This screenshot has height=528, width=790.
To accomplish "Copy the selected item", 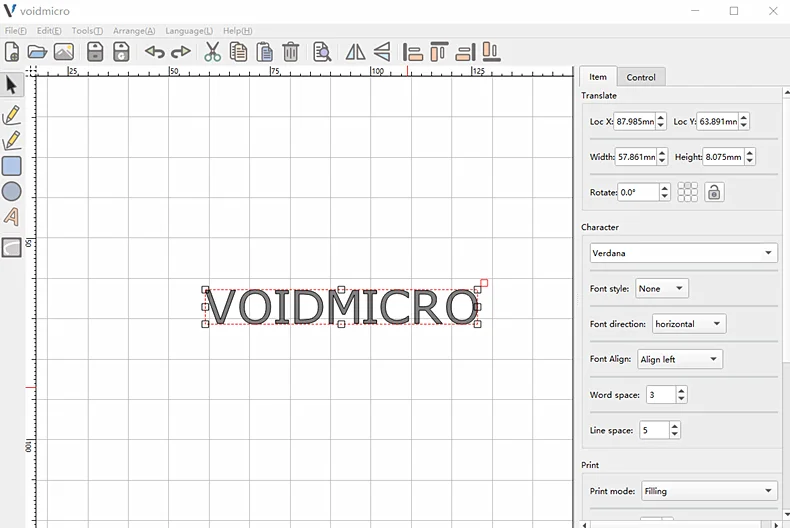I will (238, 52).
